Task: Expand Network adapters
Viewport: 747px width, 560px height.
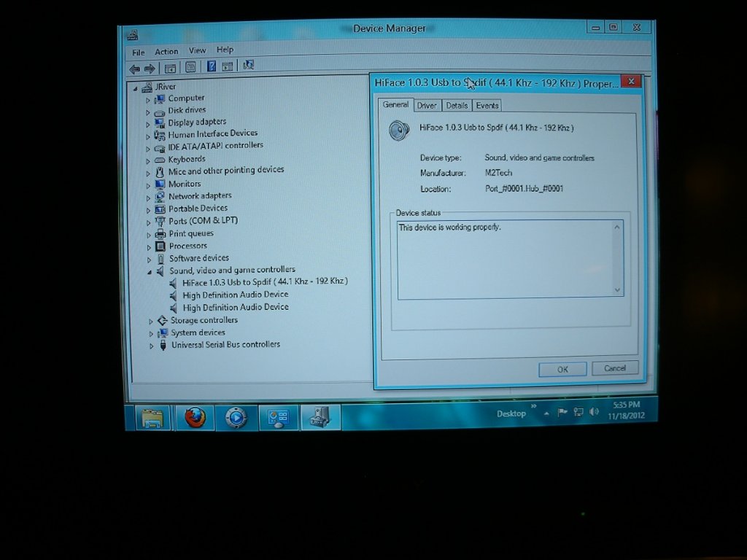Action: [x=148, y=198]
